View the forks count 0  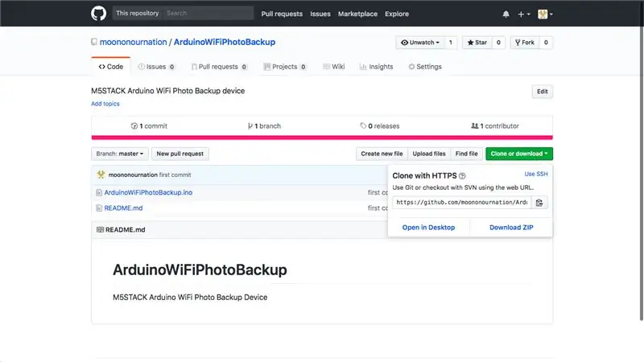coord(546,43)
